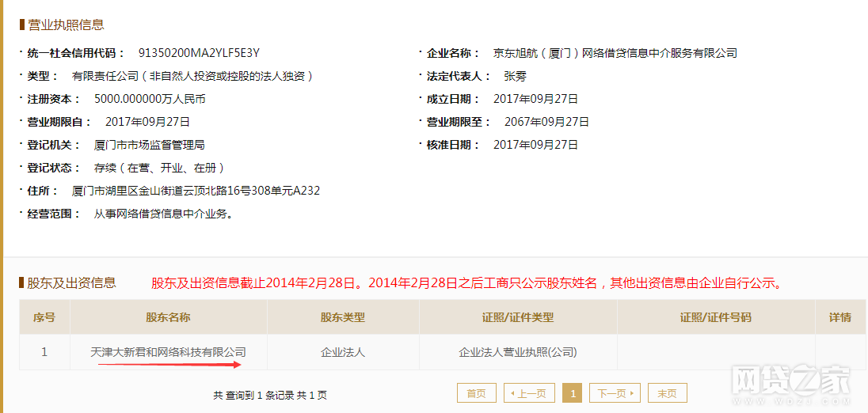Click the 证照/证件类型 column header
868x413 pixels.
518,316
